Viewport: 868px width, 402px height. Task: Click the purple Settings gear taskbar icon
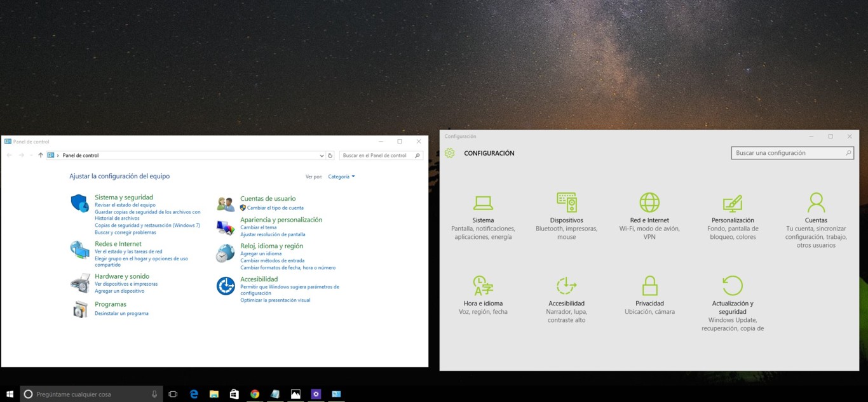pyautogui.click(x=316, y=394)
